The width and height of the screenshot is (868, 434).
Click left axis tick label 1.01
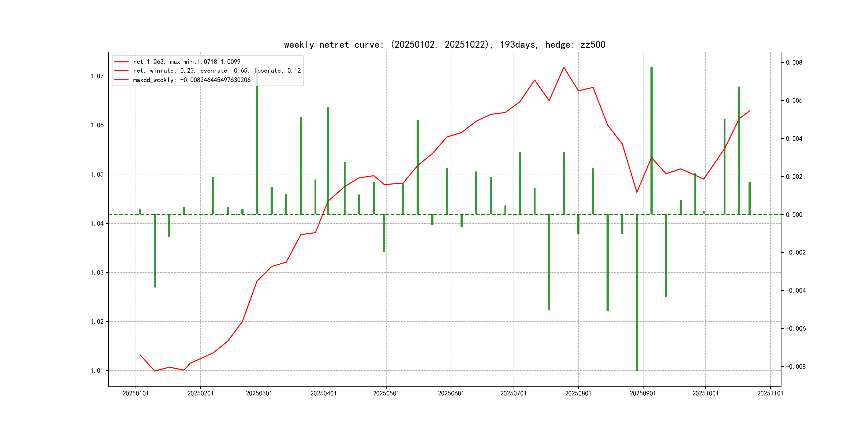(x=97, y=371)
